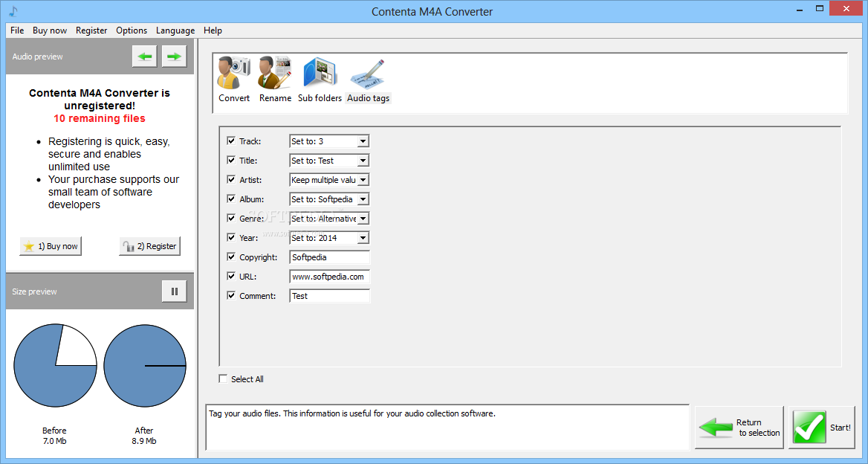Expand the Track 'Set to: 3' dropdown
This screenshot has width=868, height=464.
click(x=363, y=141)
